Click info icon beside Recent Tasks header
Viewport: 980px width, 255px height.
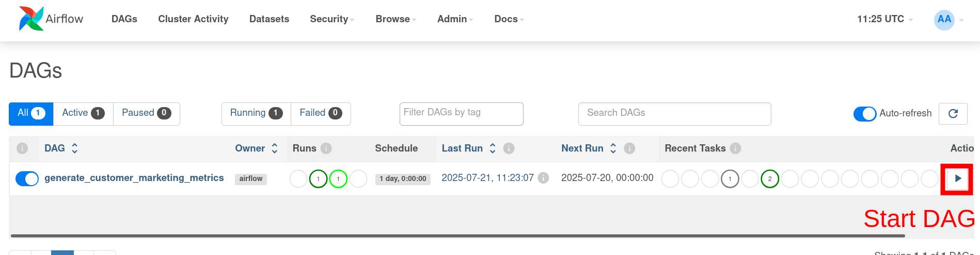735,148
